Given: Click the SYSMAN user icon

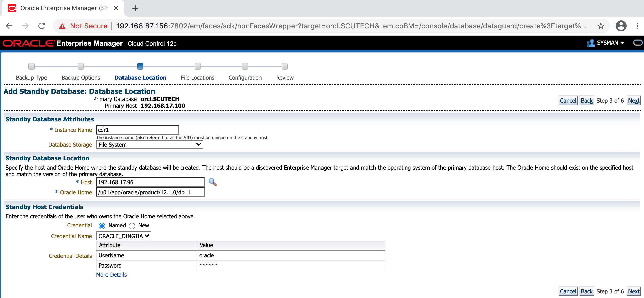Looking at the screenshot, I should (x=590, y=43).
